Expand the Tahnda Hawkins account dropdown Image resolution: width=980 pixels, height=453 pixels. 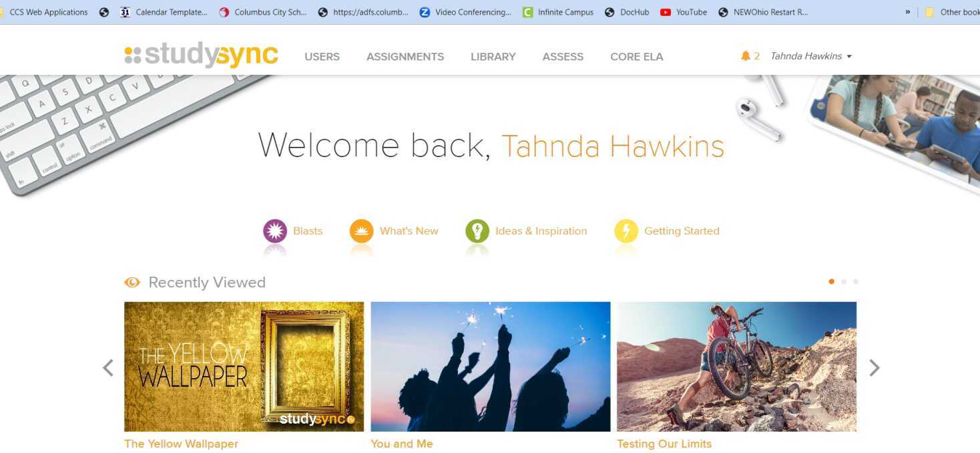tap(811, 56)
